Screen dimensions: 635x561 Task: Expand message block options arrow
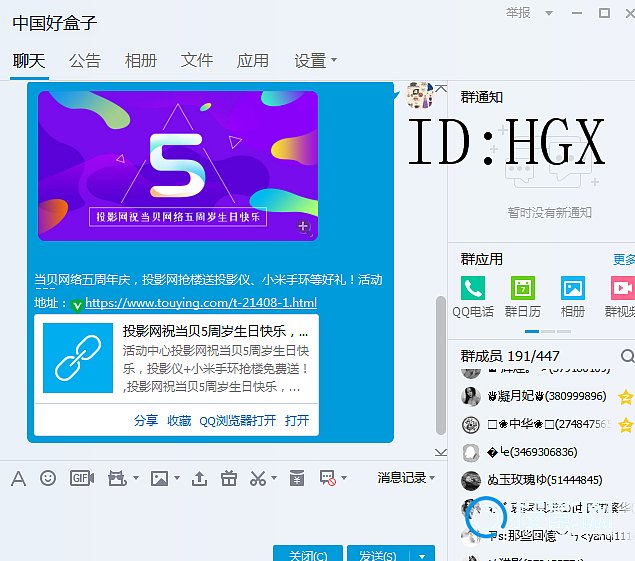point(344,478)
